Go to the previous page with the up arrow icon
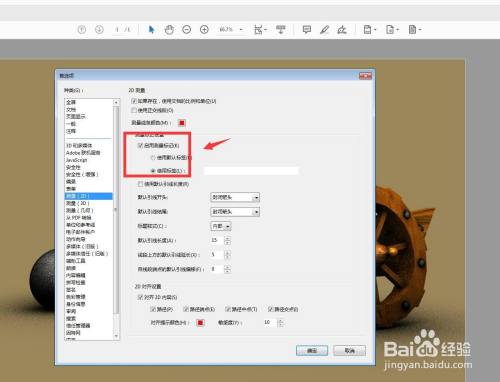The width and height of the screenshot is (500, 382). point(82,30)
